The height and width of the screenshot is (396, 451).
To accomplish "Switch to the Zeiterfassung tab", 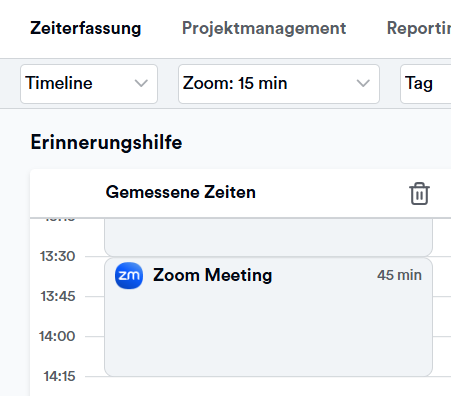I will (86, 28).
